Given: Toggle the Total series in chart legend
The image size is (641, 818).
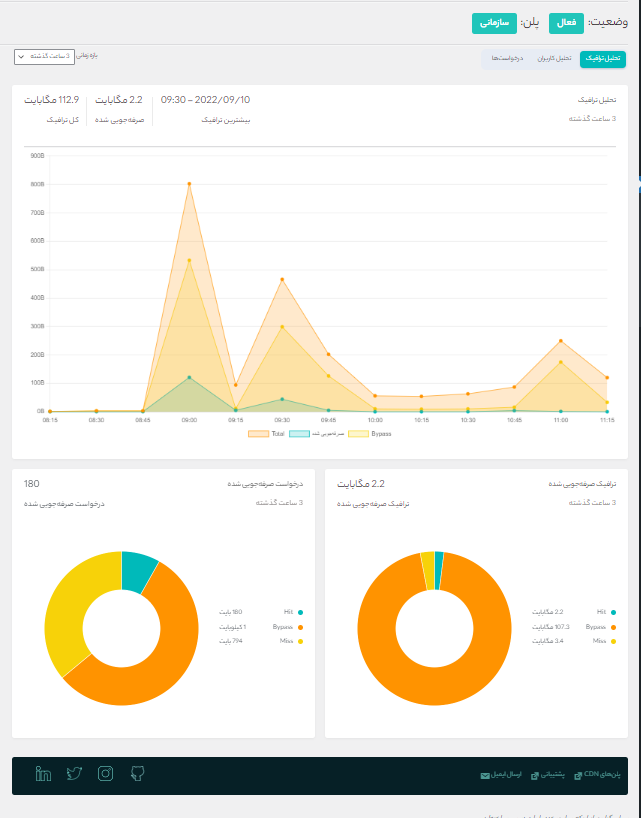Looking at the screenshot, I should [x=266, y=433].
